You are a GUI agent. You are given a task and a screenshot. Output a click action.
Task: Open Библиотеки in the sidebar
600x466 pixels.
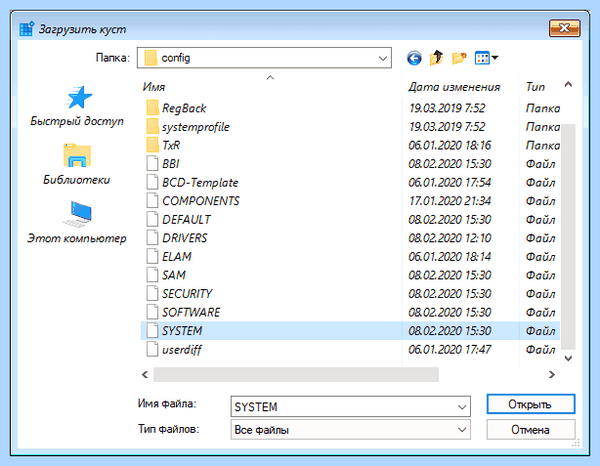coord(77,164)
